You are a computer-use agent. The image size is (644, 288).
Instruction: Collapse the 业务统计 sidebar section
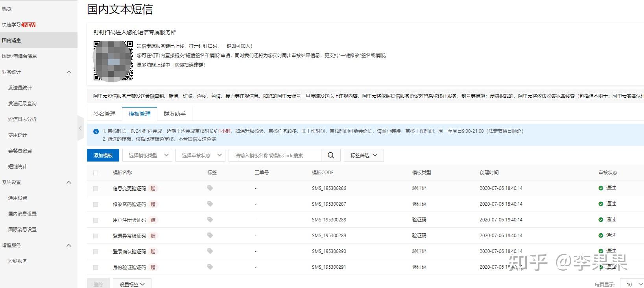(x=69, y=72)
